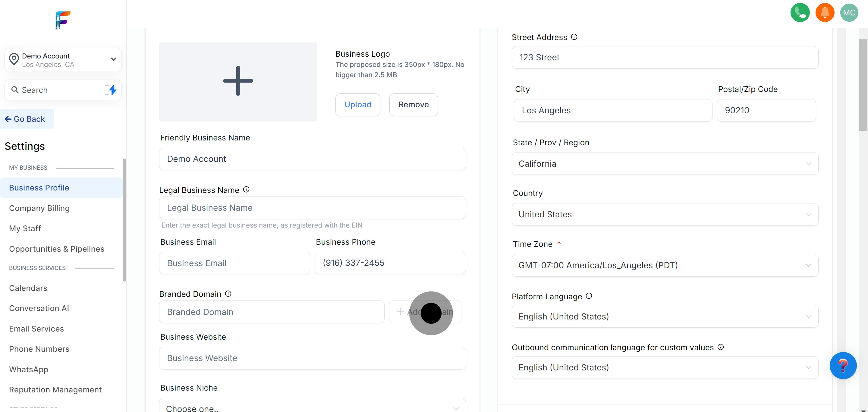
Task: Click the Street Address field
Action: 665,58
